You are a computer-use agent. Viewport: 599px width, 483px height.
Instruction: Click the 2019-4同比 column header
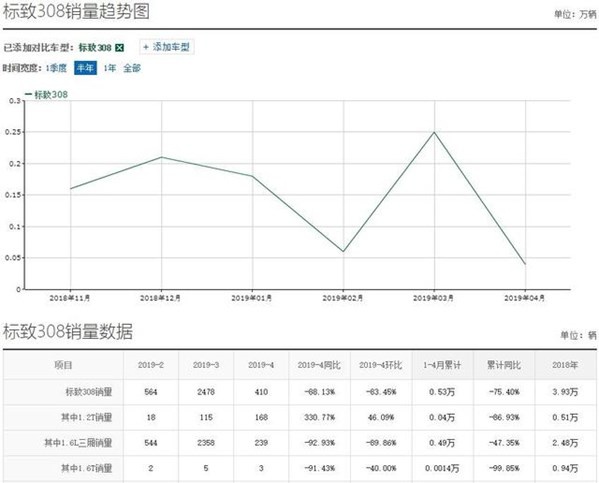point(319,365)
